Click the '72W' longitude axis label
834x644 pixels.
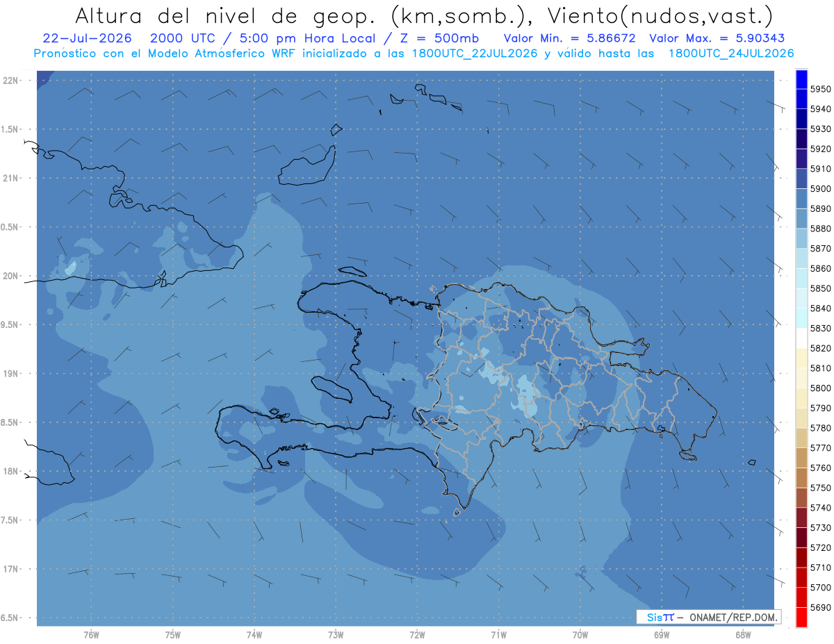click(417, 634)
